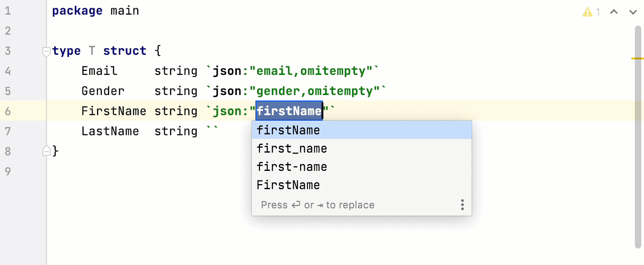Viewport: 644px width, 265px height.
Task: Click line number 1 in the gutter
Action: coord(8,10)
